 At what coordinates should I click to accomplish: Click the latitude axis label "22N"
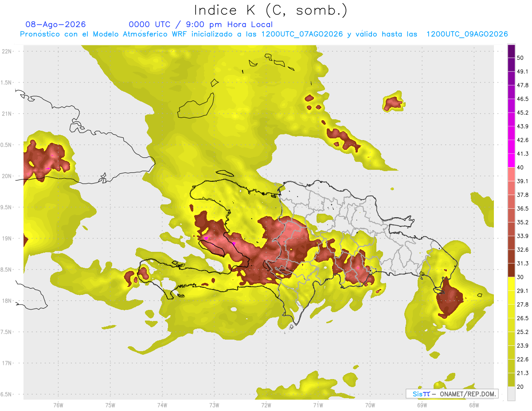(7, 51)
